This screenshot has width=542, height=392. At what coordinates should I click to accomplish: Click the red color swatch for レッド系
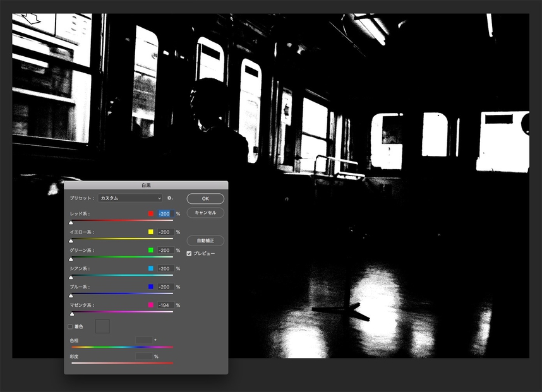[151, 214]
